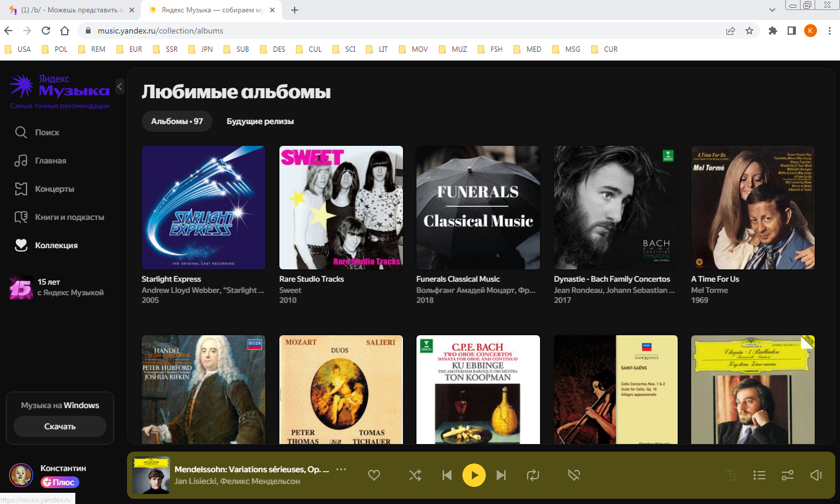Toggle repeat mode
This screenshot has width=840, height=504.
533,475
